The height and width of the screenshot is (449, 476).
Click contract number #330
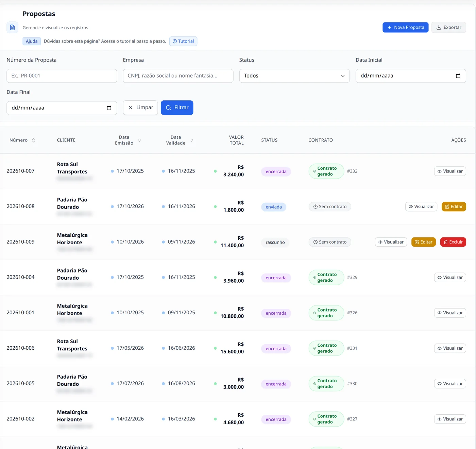click(x=352, y=383)
